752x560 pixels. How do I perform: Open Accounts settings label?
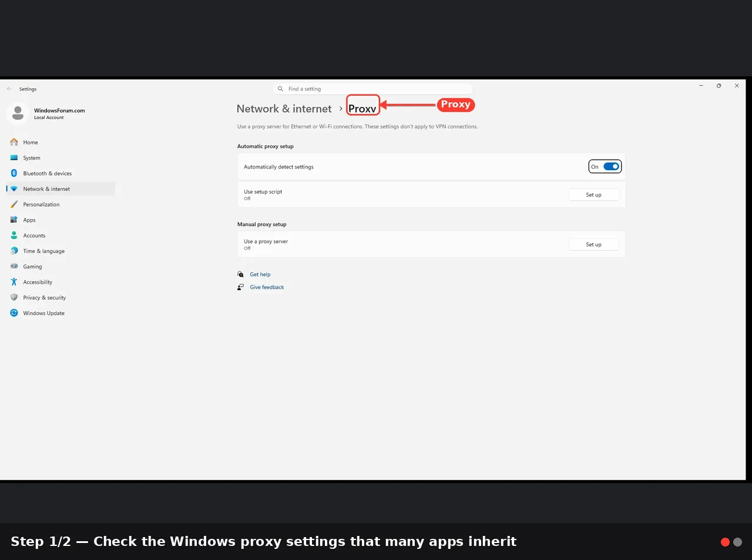click(x=34, y=235)
